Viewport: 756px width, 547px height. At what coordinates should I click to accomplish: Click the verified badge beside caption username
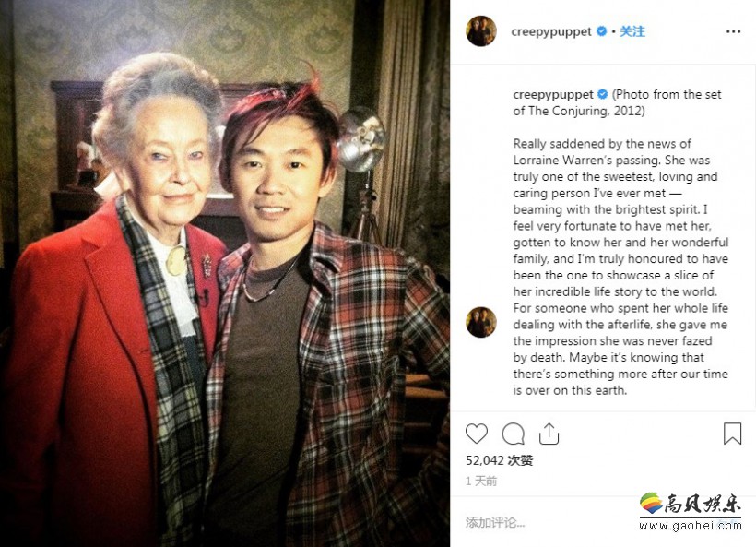603,94
